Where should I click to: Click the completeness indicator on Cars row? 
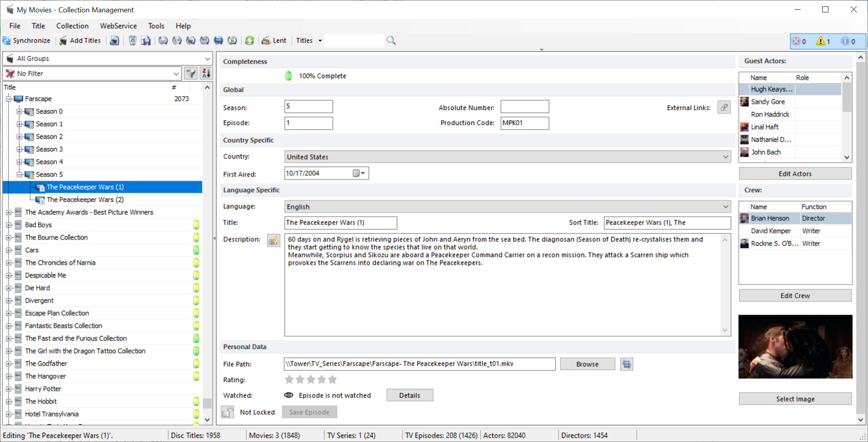point(196,250)
